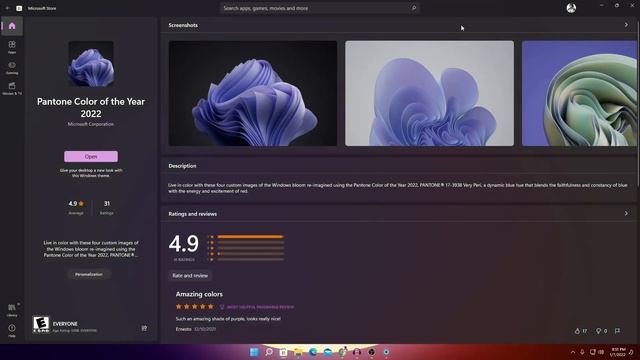Click the search magnifier icon
The height and width of the screenshot is (360, 640).
[413, 8]
